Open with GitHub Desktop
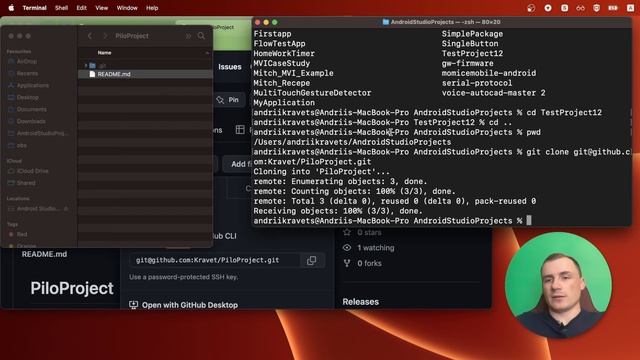640x360 pixels. point(184,305)
